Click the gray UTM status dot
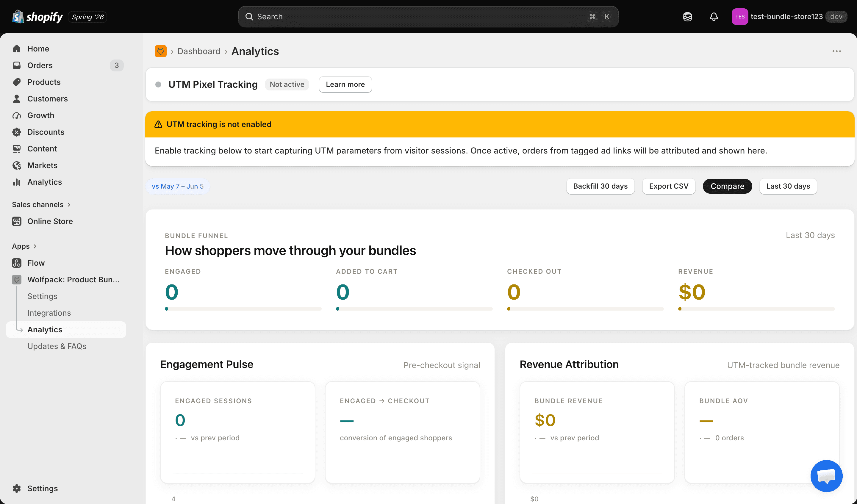The width and height of the screenshot is (857, 504). pos(158,84)
